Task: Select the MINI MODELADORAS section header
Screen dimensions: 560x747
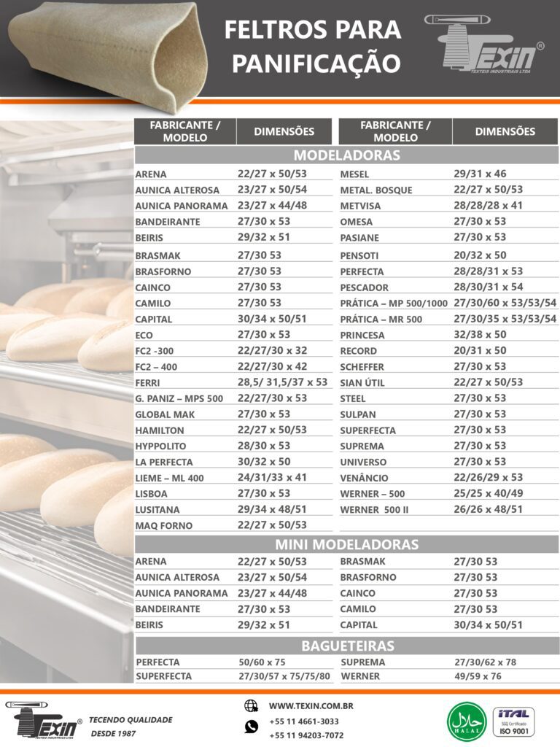Action: 346,545
